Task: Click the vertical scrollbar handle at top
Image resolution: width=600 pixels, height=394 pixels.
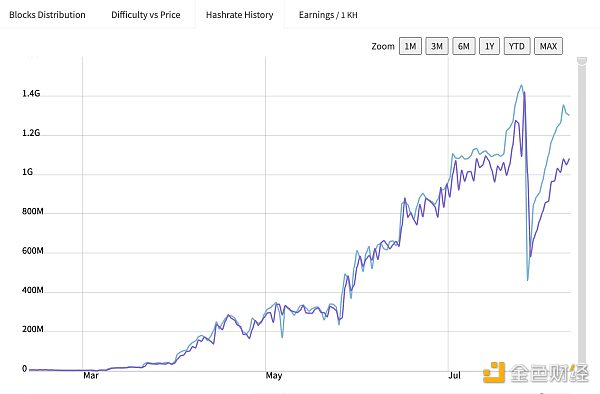Action: 582,61
